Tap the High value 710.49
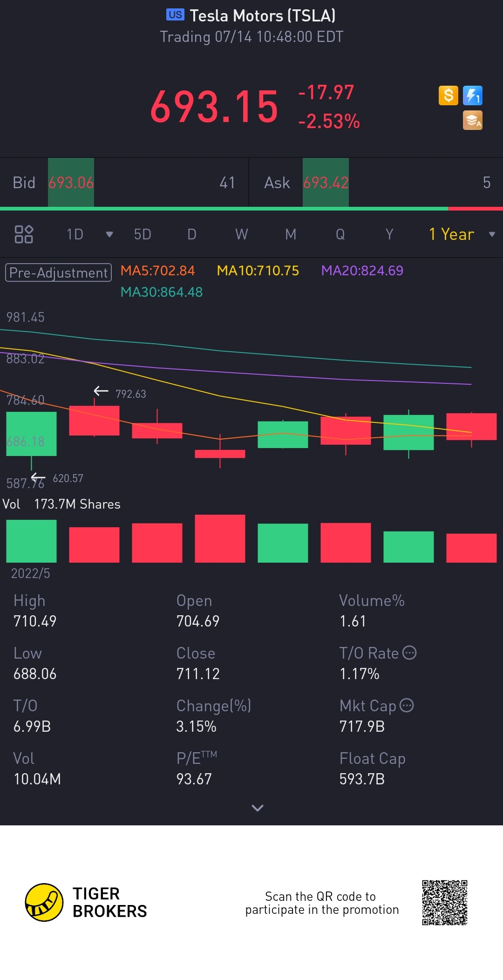The height and width of the screenshot is (980, 503). click(35, 621)
